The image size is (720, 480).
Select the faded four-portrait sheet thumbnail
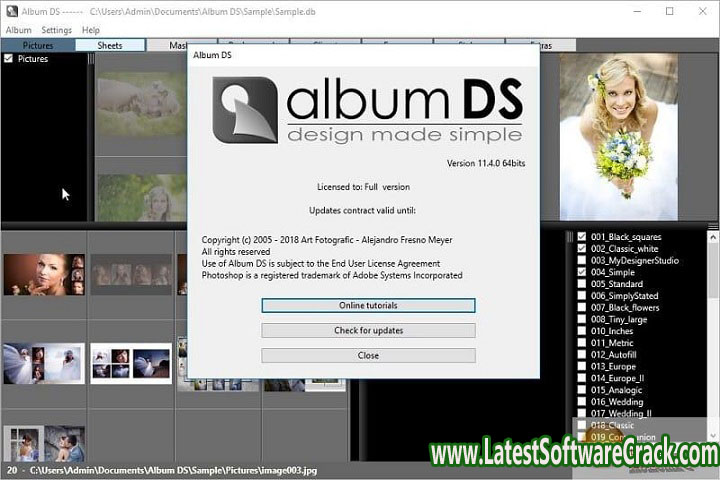130,274
